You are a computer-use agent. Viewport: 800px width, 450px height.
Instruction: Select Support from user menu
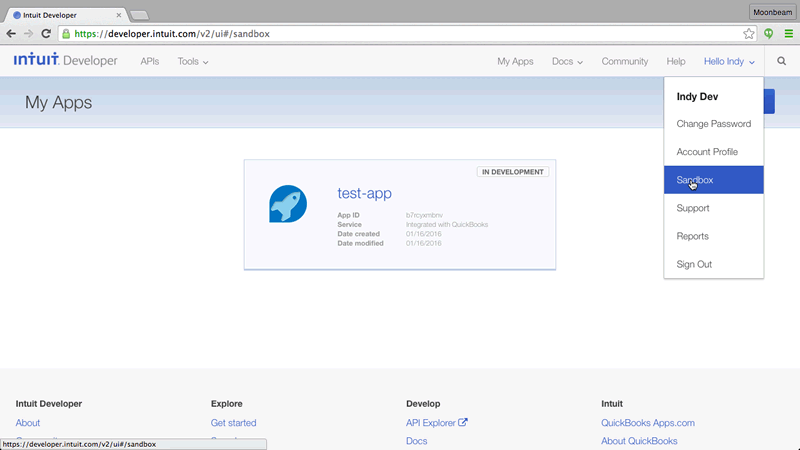(714, 208)
